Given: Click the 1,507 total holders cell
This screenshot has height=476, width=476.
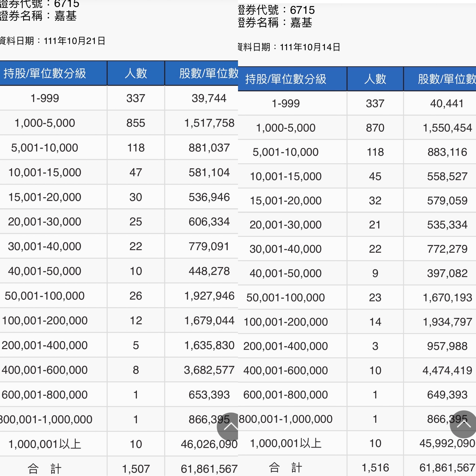Looking at the screenshot, I should coord(136,469).
